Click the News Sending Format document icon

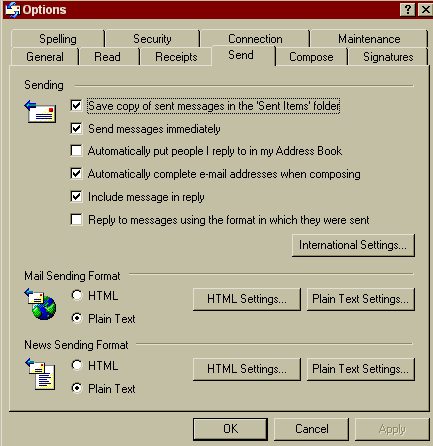(40, 374)
